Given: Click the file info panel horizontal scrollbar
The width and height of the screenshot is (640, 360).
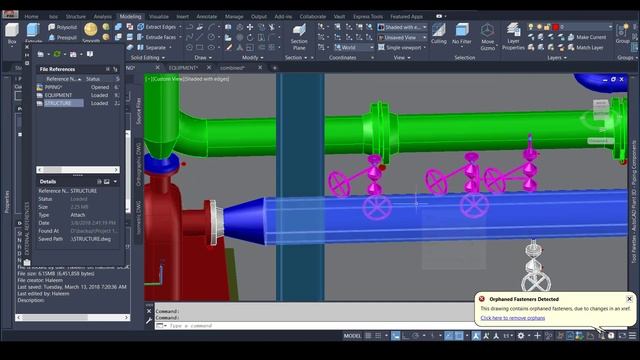Looking at the screenshot, I should pos(73,317).
